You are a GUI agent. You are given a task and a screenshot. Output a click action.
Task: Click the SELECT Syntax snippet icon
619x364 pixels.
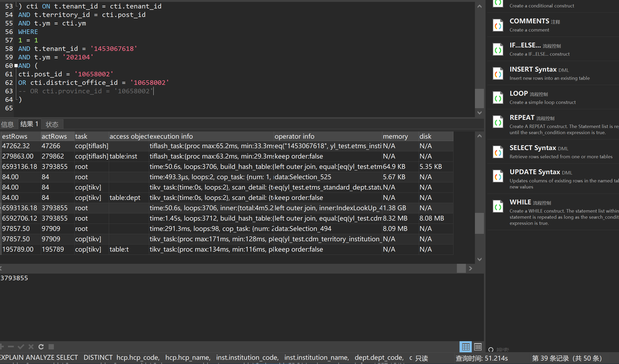click(498, 152)
